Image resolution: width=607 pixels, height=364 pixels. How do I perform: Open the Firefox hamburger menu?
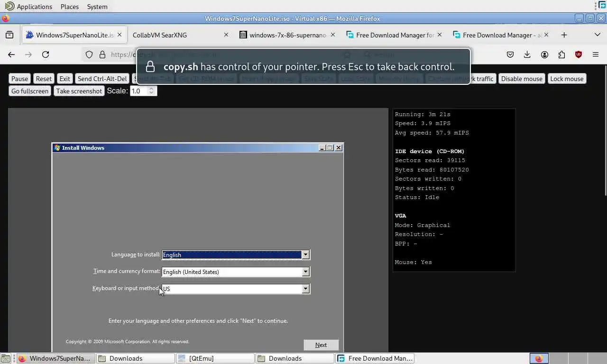click(x=596, y=55)
